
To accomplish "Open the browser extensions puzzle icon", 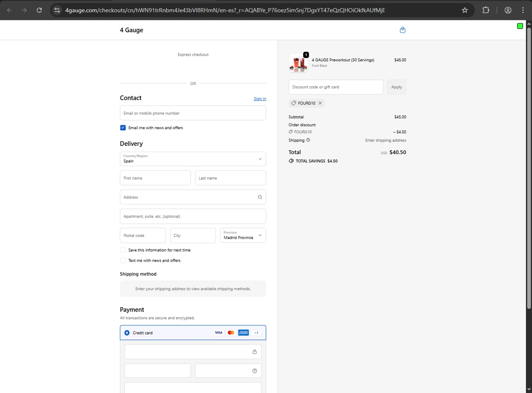I will 486,10.
